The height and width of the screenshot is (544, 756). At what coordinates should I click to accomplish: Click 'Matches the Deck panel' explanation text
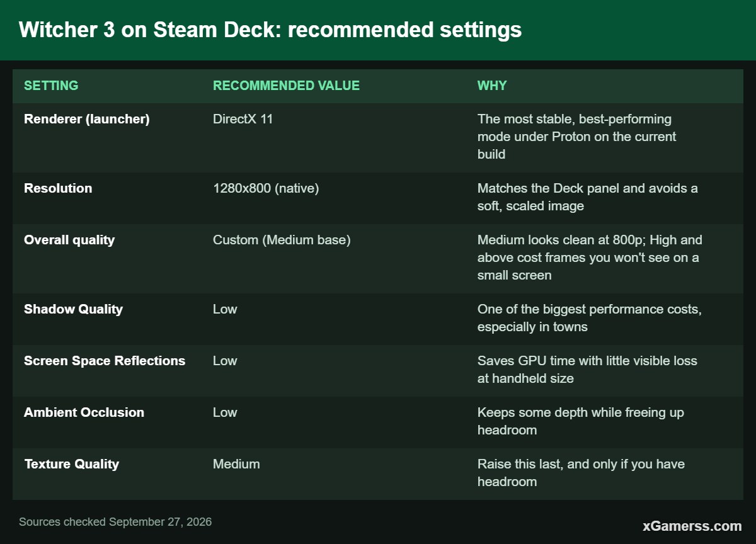(x=587, y=197)
